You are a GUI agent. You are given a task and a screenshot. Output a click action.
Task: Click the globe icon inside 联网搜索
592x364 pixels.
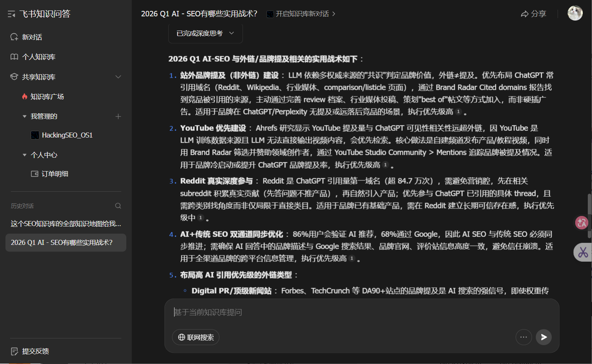point(180,337)
